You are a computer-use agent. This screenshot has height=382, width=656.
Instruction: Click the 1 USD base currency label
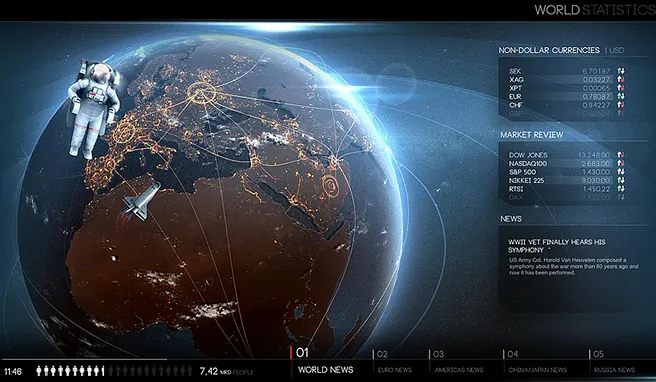click(x=614, y=50)
